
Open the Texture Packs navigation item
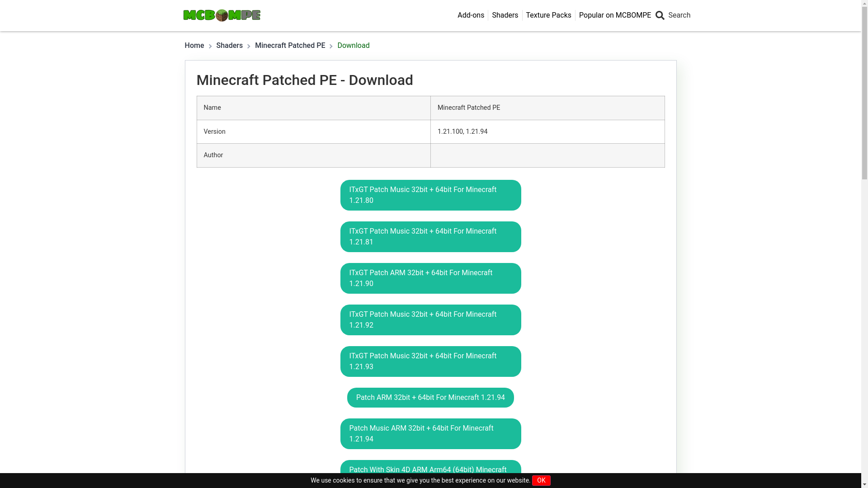[548, 15]
